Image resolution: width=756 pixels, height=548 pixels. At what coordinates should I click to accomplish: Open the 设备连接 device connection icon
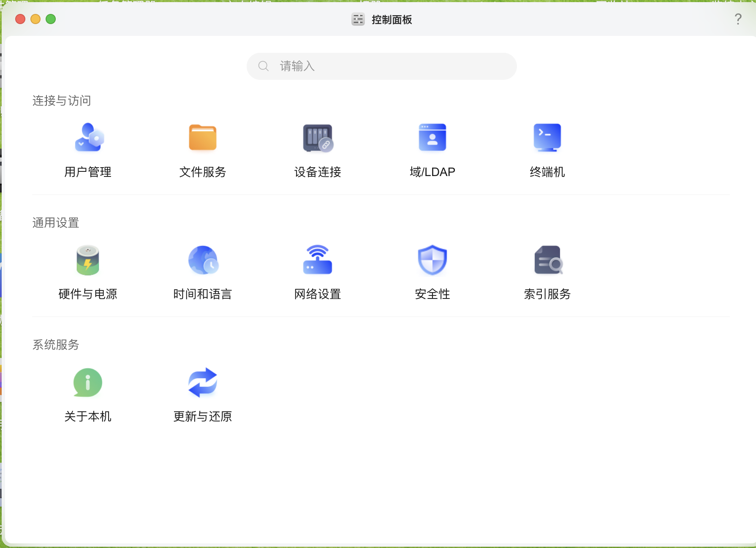pos(318,138)
